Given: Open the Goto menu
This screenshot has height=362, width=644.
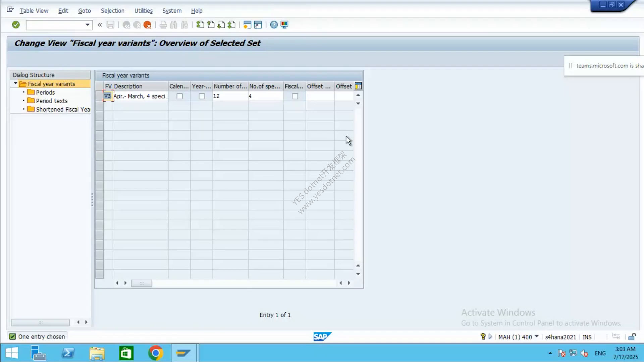Looking at the screenshot, I should [85, 11].
